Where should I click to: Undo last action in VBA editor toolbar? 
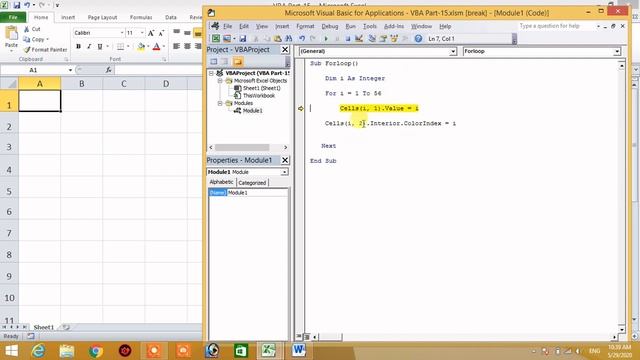point(302,38)
